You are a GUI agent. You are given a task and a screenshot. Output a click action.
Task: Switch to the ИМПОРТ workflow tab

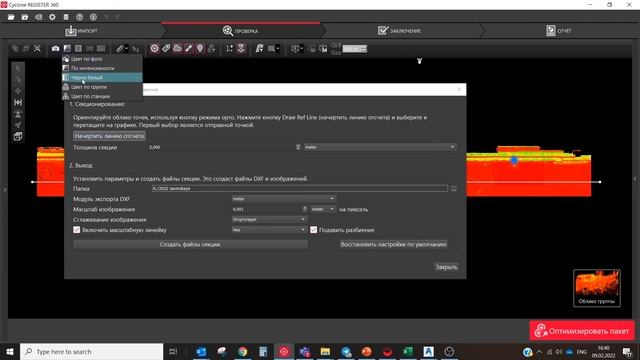point(82,31)
